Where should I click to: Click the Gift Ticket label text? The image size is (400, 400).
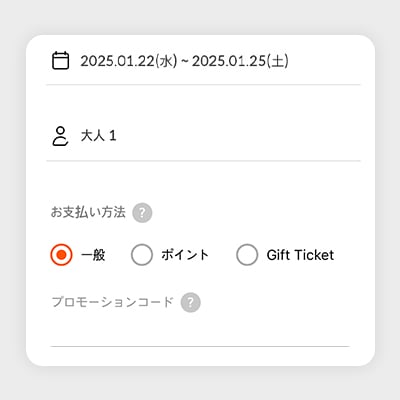[x=300, y=255]
